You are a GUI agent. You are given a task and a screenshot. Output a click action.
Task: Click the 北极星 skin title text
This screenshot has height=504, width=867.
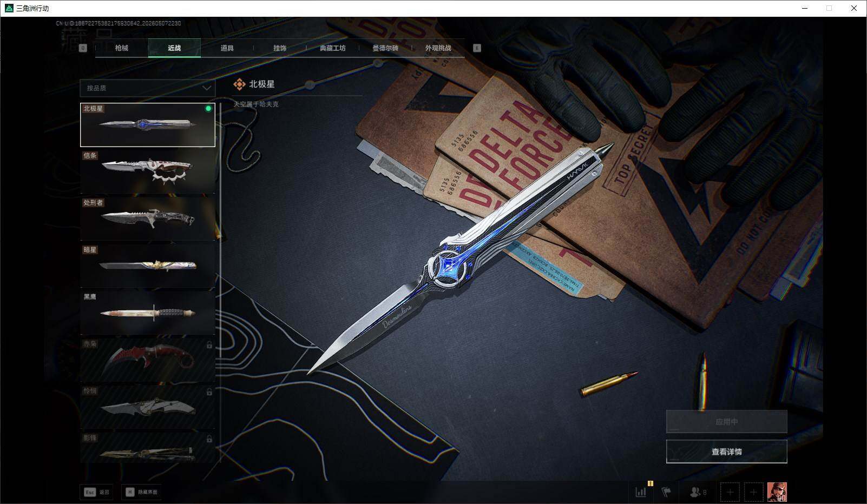262,84
